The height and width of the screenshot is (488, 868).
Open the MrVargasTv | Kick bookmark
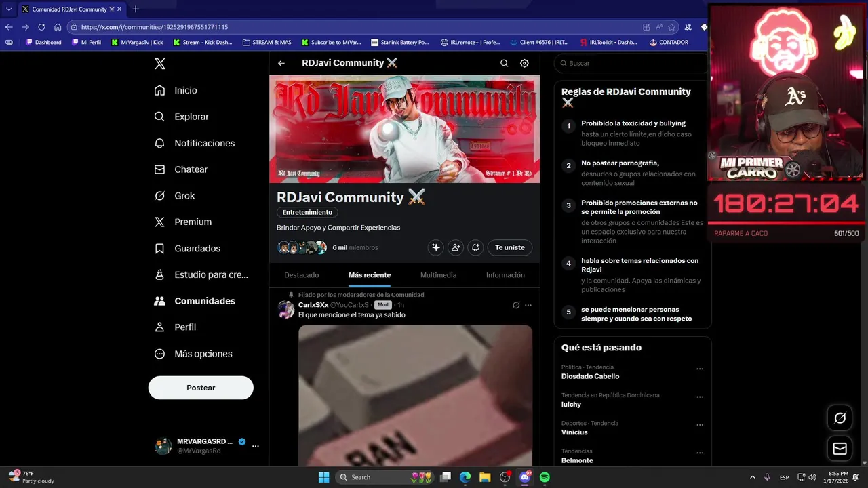pyautogui.click(x=138, y=42)
